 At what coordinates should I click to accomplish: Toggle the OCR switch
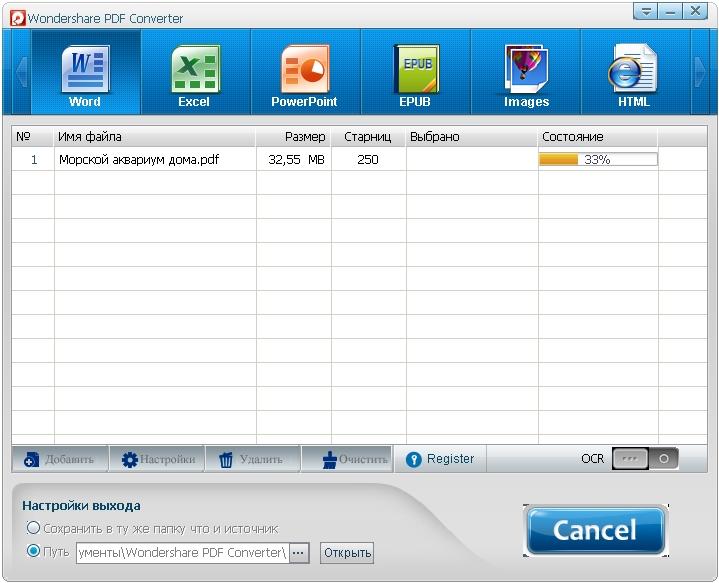[x=645, y=459]
